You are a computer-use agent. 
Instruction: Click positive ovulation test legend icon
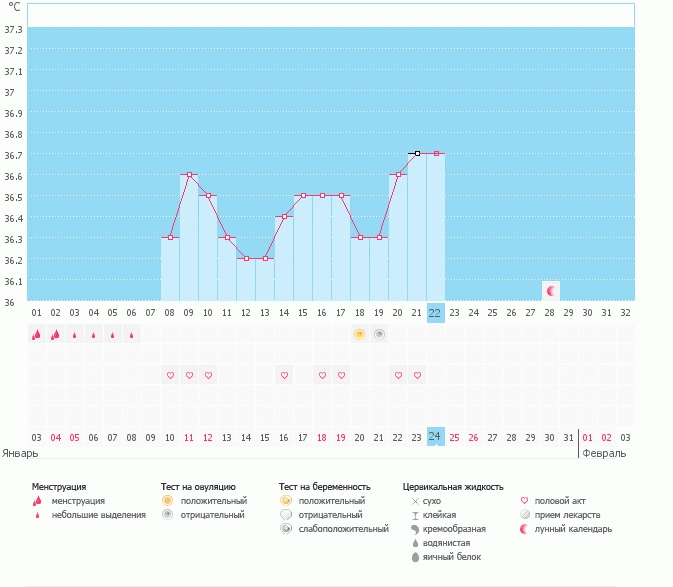167,501
